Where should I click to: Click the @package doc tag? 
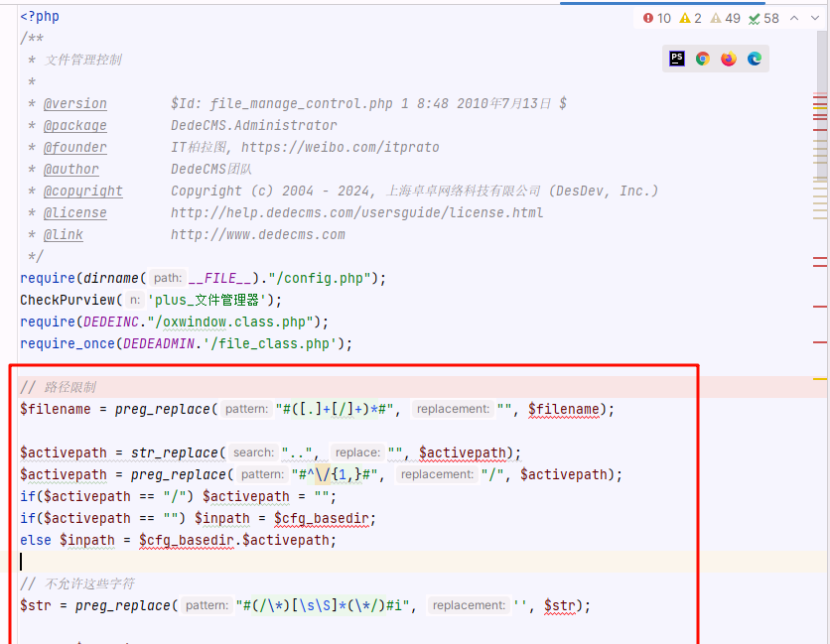tap(75, 125)
